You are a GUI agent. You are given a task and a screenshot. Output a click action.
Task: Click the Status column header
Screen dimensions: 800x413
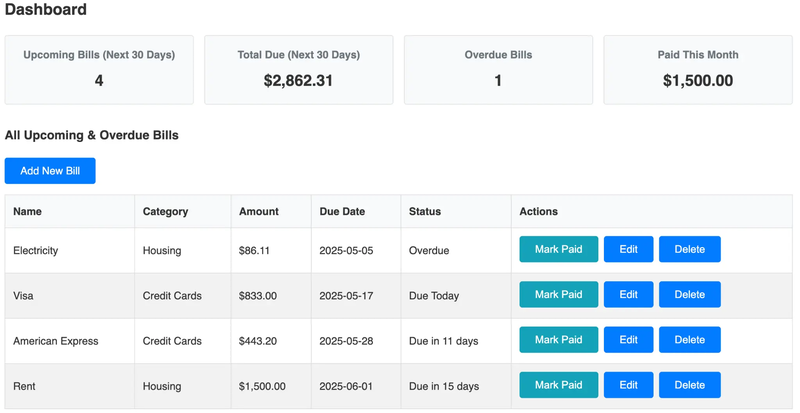456,211
